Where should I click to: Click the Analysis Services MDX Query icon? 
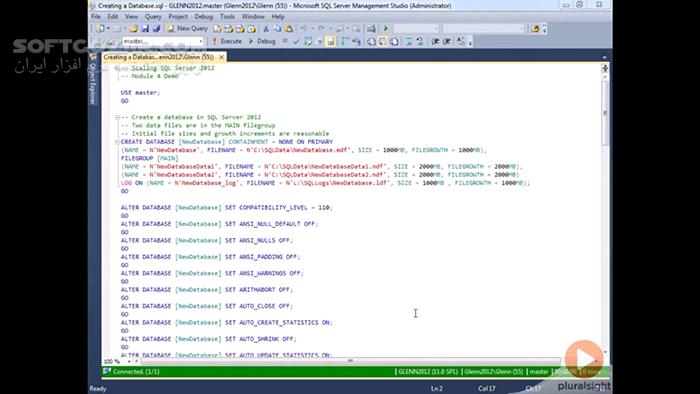pos(229,29)
